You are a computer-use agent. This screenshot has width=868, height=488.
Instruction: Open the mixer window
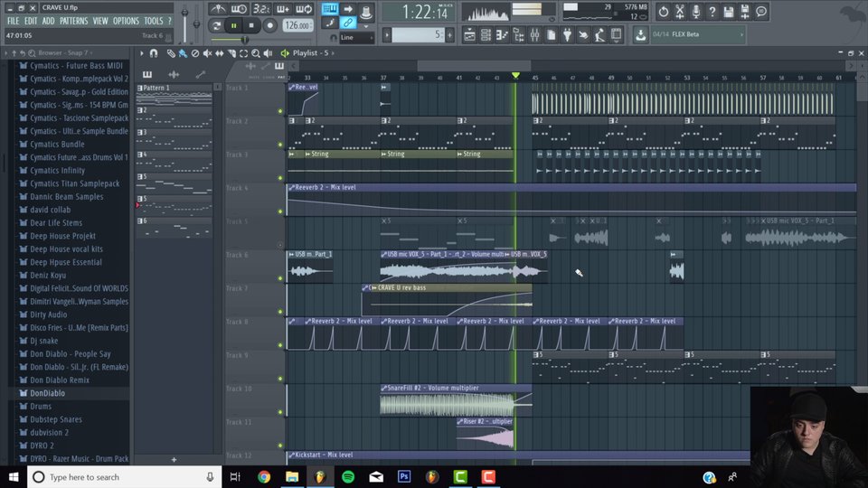point(534,35)
